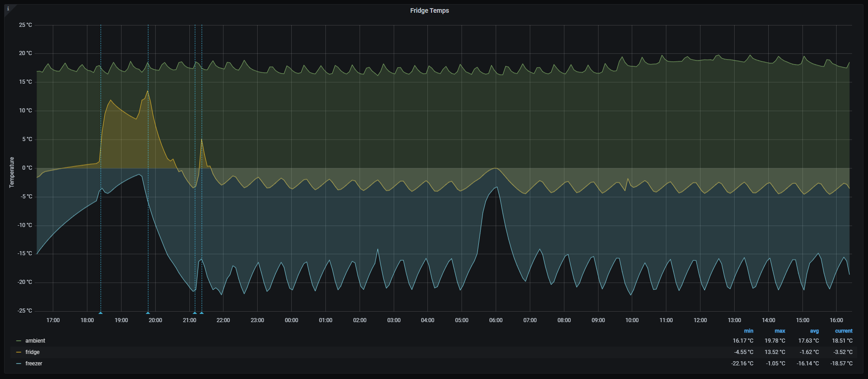The width and height of the screenshot is (868, 379).
Task: Click the fridge current value -3.52 °C
Action: (x=843, y=352)
